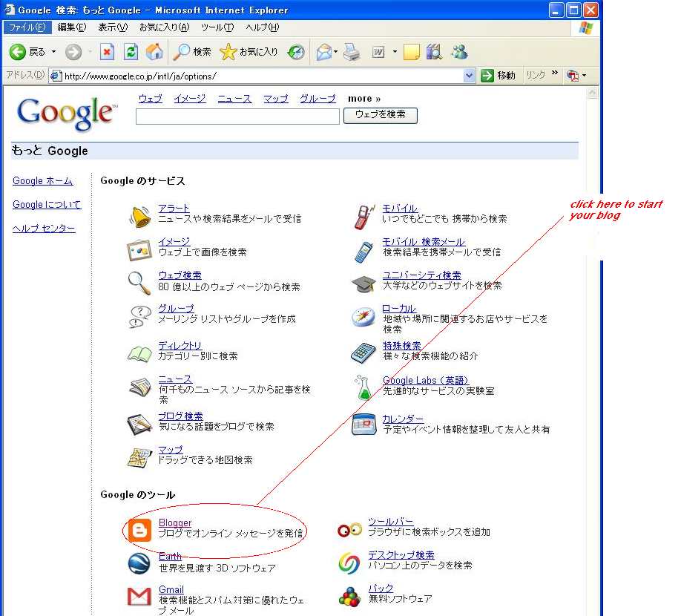This screenshot has height=616, width=681.
Task: Open the Gmail link
Action: point(171,589)
